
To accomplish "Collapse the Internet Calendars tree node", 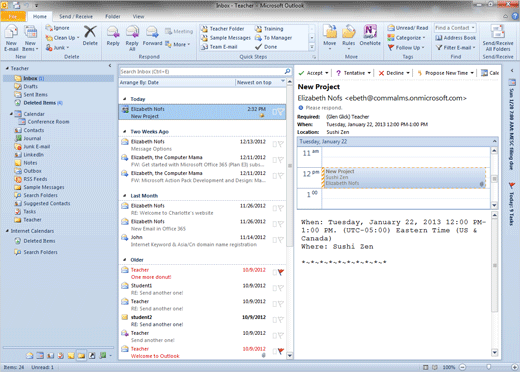I will 7,231.
